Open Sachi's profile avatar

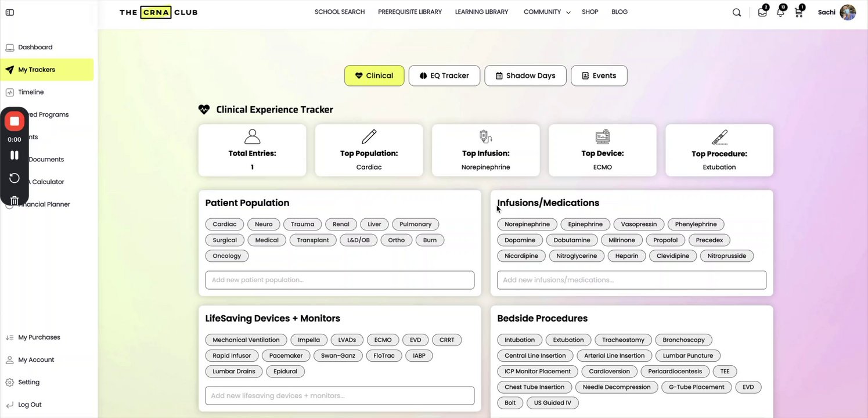coord(848,12)
